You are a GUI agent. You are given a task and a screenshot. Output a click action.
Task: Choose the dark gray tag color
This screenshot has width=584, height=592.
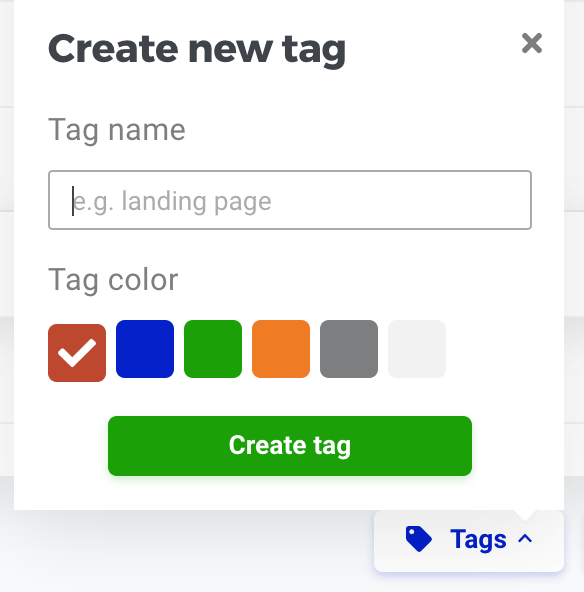pos(349,349)
